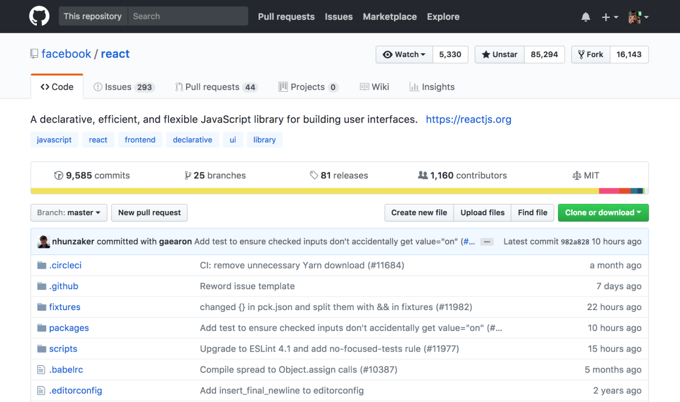Open Issues in top navigation
680x402 pixels.
point(339,16)
